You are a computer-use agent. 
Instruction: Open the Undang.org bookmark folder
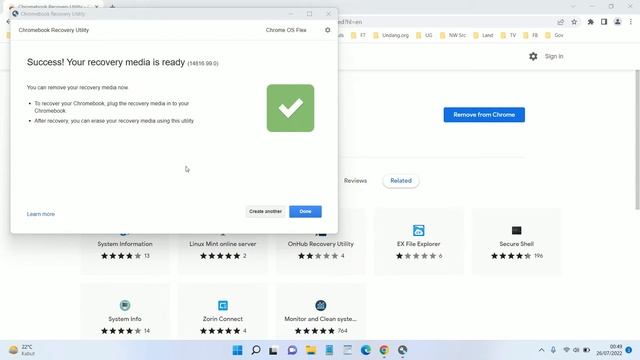(x=391, y=36)
